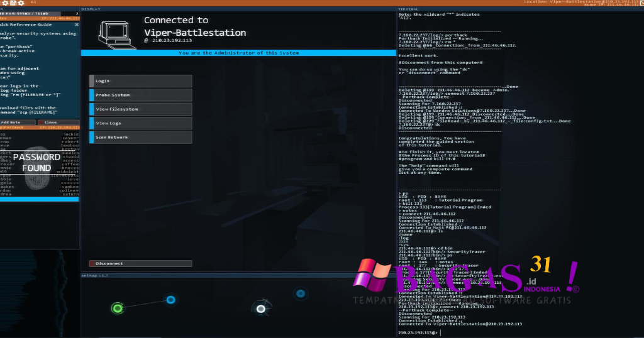Click the Close button below the notes
Viewport: 644px width, 338px height.
58,123
